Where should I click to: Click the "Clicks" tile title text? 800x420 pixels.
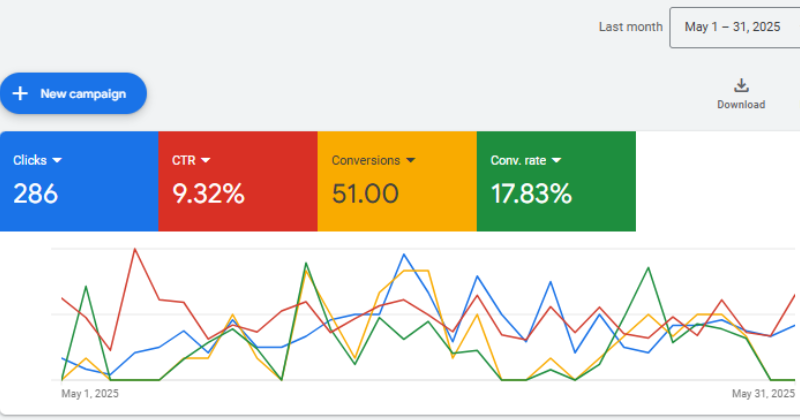pos(29,160)
